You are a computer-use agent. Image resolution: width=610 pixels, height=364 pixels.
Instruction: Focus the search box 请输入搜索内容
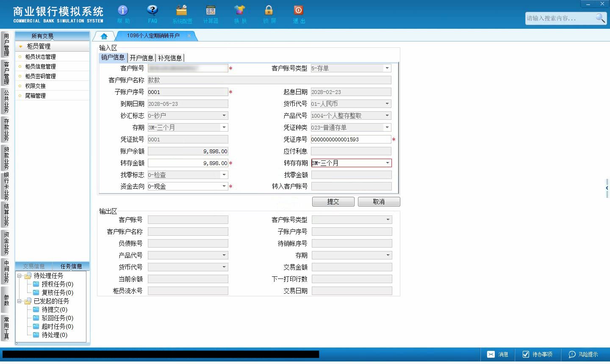(560, 18)
